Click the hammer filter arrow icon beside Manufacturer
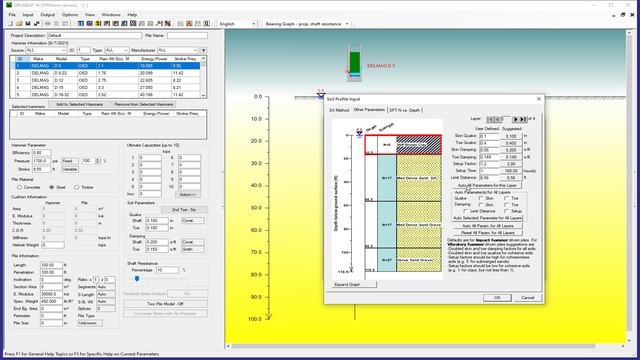Screen dimensions: 640x360 click(203, 50)
